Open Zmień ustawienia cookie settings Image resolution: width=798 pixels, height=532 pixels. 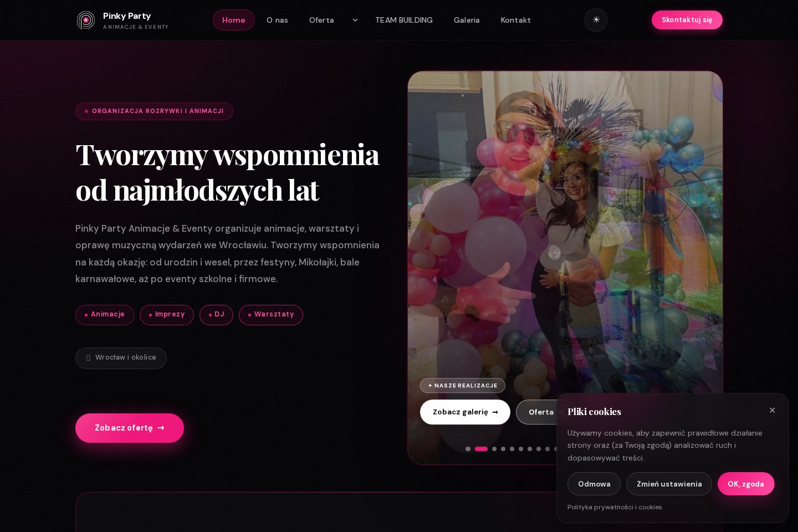(669, 484)
